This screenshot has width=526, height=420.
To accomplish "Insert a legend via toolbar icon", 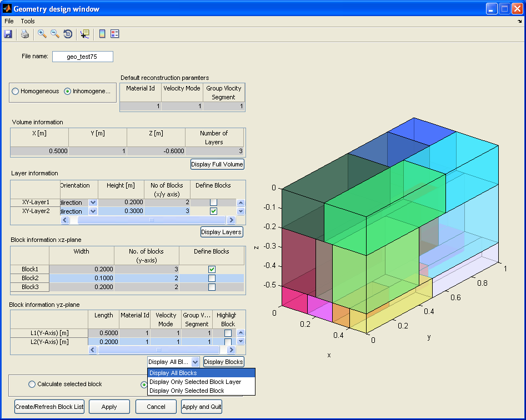I will (115, 34).
